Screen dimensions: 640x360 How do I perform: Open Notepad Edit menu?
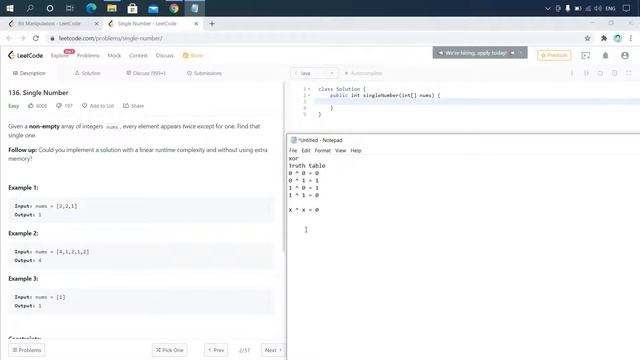pos(306,150)
